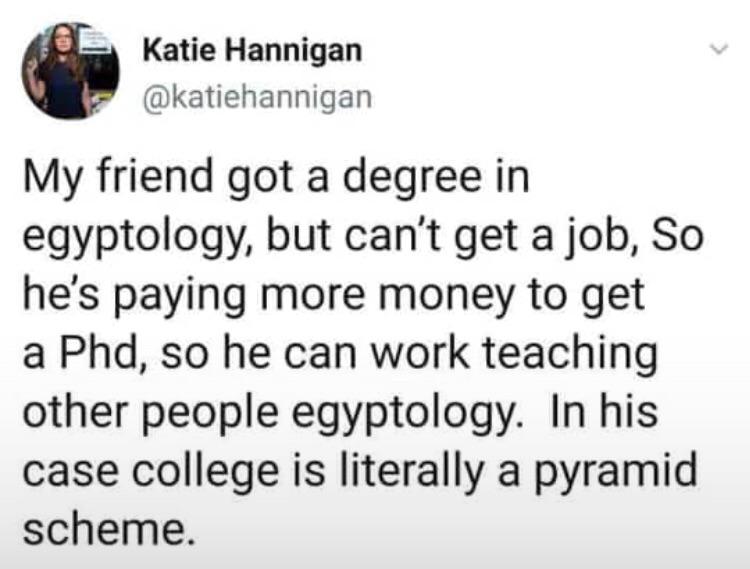The width and height of the screenshot is (750, 569).
Task: Click the word 'egyptology,' in the second line
Action: pyautogui.click(x=140, y=239)
